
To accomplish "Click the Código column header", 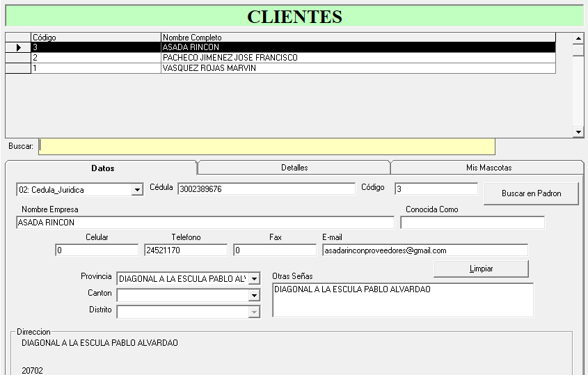I will 95,37.
